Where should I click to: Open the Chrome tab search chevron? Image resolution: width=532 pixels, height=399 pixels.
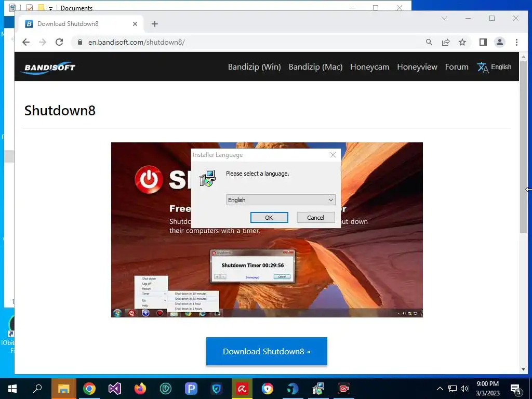[444, 18]
